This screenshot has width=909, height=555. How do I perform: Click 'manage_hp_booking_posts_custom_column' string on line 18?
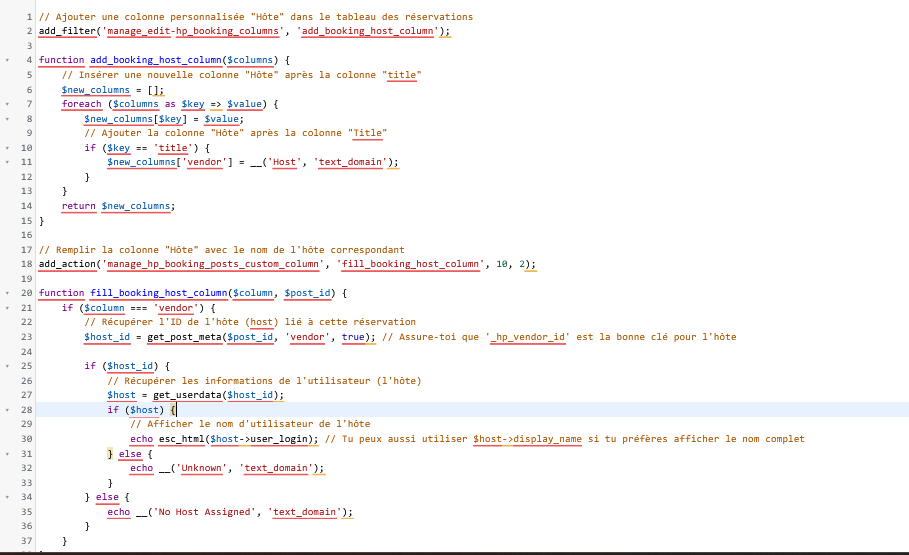coord(213,264)
